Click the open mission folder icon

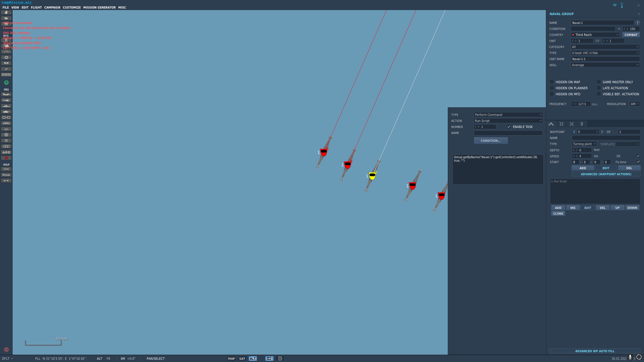tap(6, 18)
